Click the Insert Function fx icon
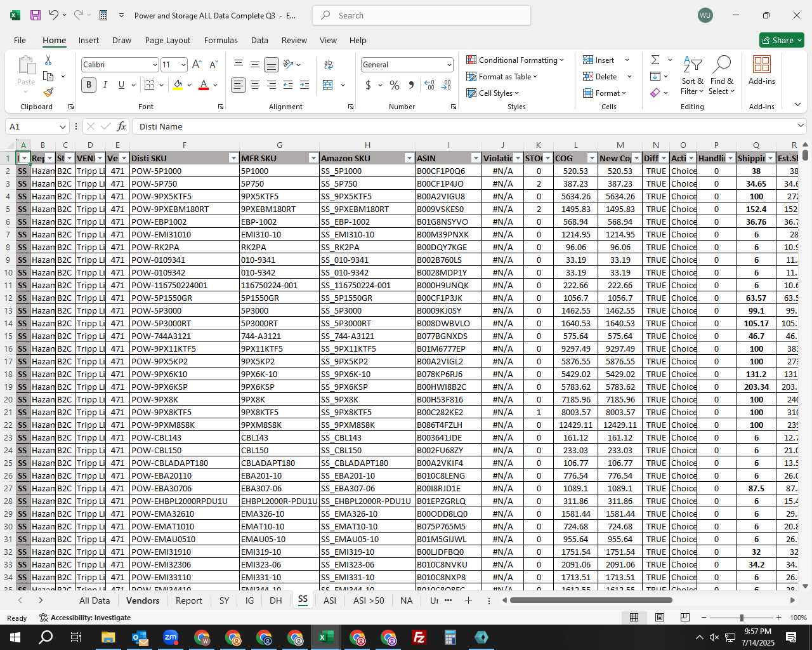812x650 pixels. [x=122, y=126]
